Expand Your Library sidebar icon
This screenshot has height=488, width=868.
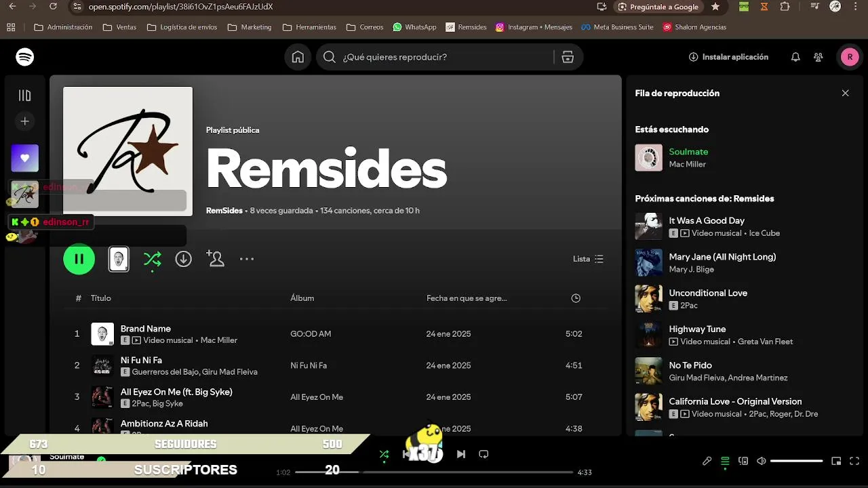25,96
